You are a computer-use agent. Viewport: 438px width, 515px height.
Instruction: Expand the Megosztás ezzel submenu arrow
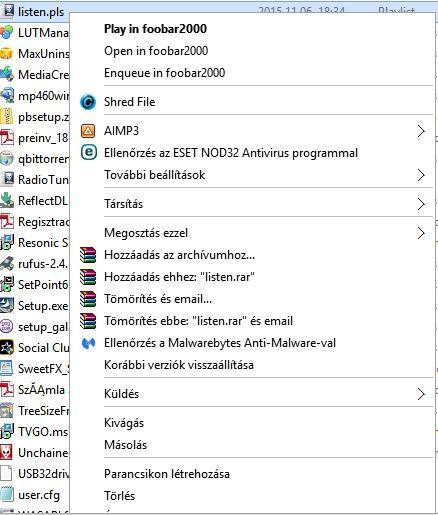421,233
